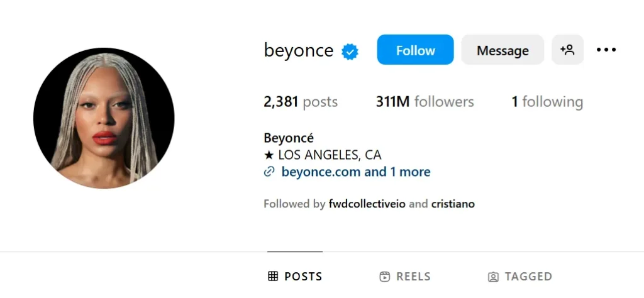Click the grid icon beside POSTS
The width and height of the screenshot is (644, 298).
pos(273,277)
